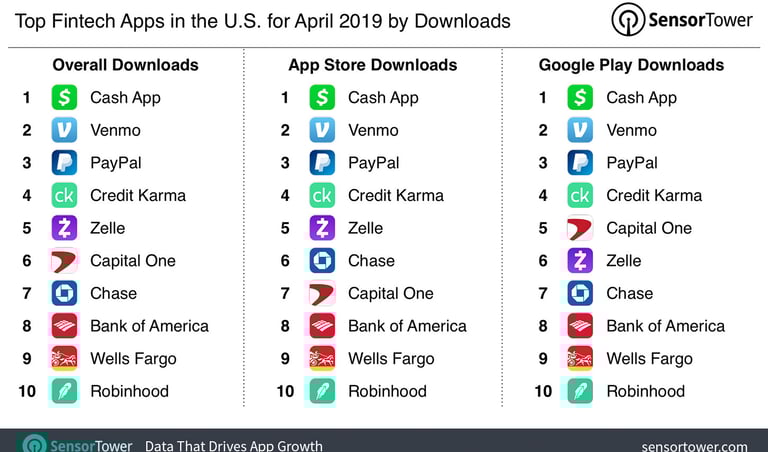Click the SensorTower logo at top right
768x452 pixels.
682,20
